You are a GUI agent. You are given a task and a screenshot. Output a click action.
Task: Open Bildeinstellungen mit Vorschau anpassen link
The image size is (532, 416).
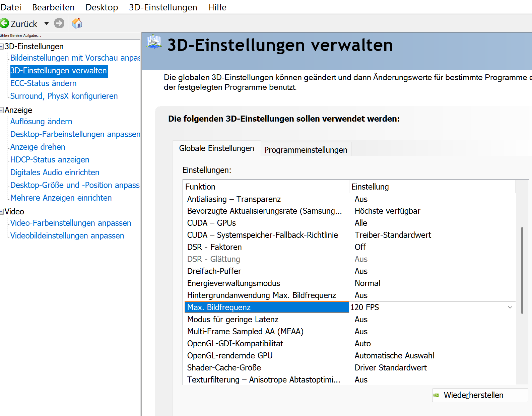(75, 58)
